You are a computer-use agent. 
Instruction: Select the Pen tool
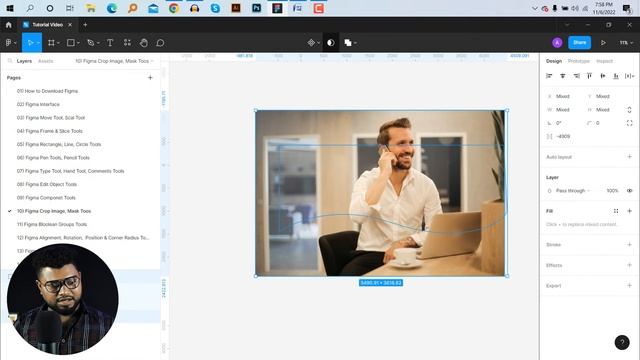(91, 42)
